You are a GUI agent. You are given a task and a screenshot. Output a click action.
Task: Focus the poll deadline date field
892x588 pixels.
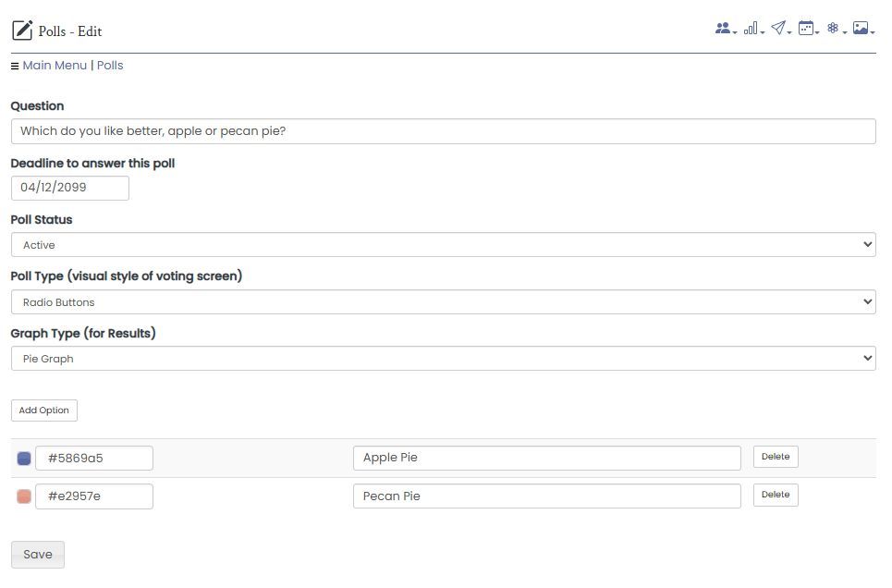click(x=70, y=188)
